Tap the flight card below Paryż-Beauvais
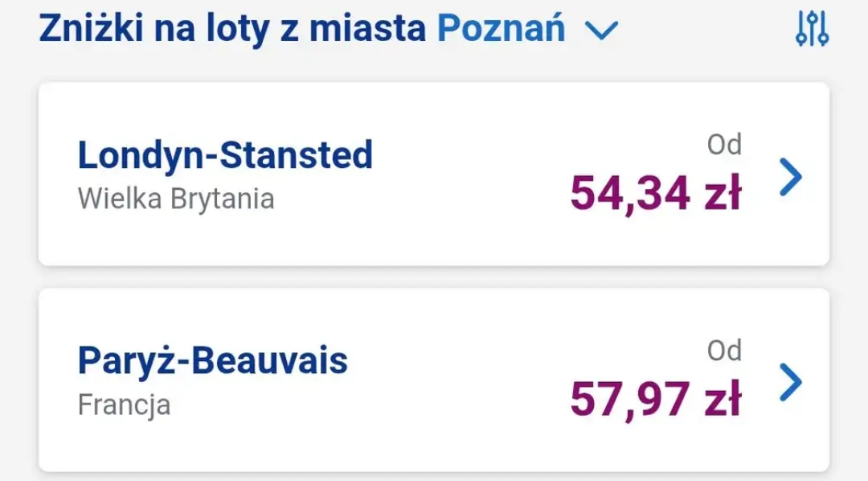Viewport: 868px width, 481px height. (x=434, y=476)
